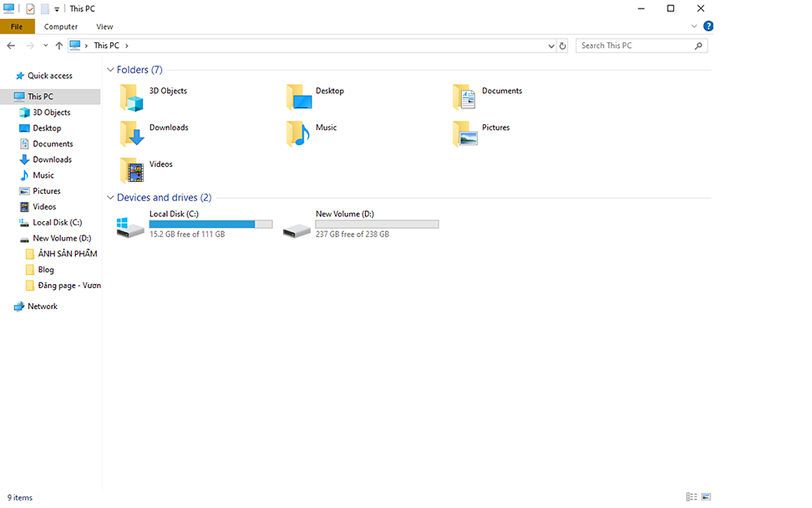812x508 pixels.
Task: Collapse the Folders (7) group
Action: tap(110, 70)
